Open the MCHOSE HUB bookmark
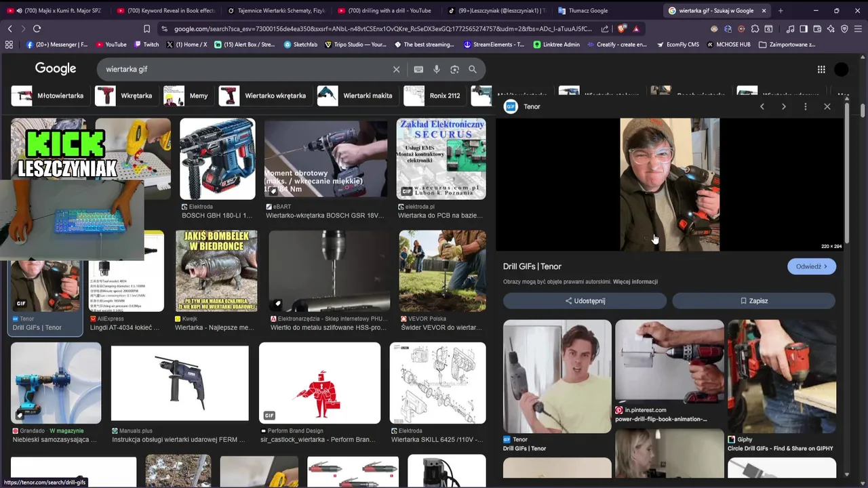This screenshot has width=868, height=488. tap(728, 45)
